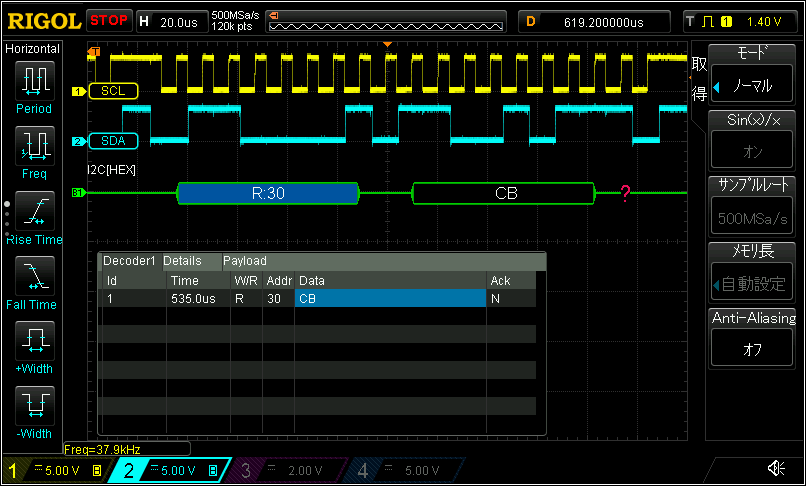
Task: Click the channel 1 SCL label
Action: tap(113, 91)
